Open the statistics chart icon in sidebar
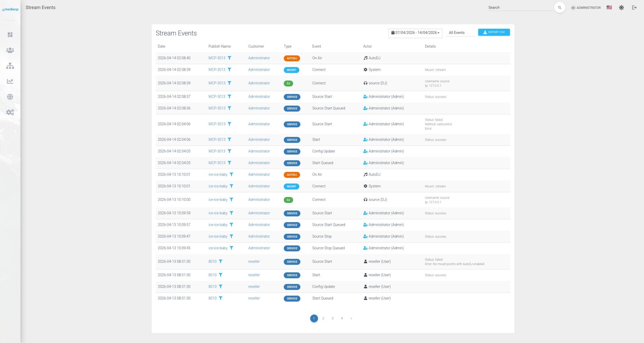Screen dimensions: 644x343 pos(10,81)
